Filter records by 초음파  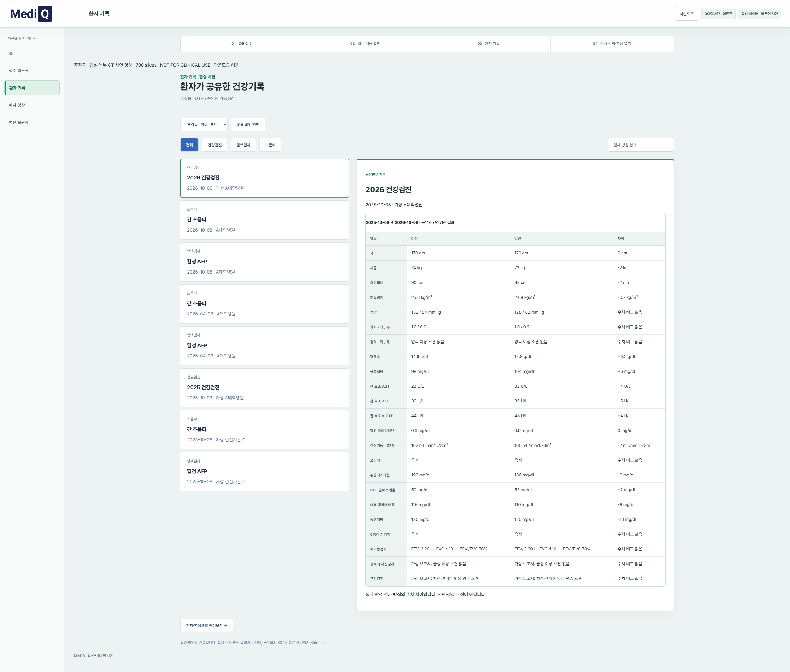(x=270, y=145)
